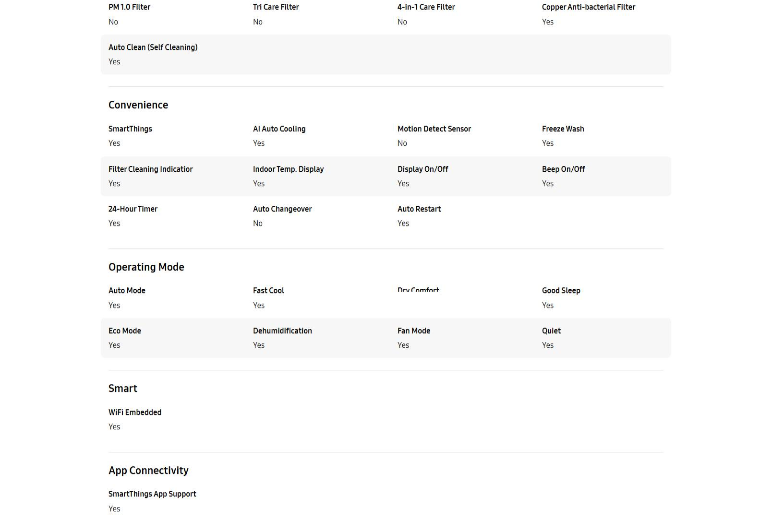The width and height of the screenshot is (772, 532).
Task: Click the Beep On/Off label
Action: [563, 169]
